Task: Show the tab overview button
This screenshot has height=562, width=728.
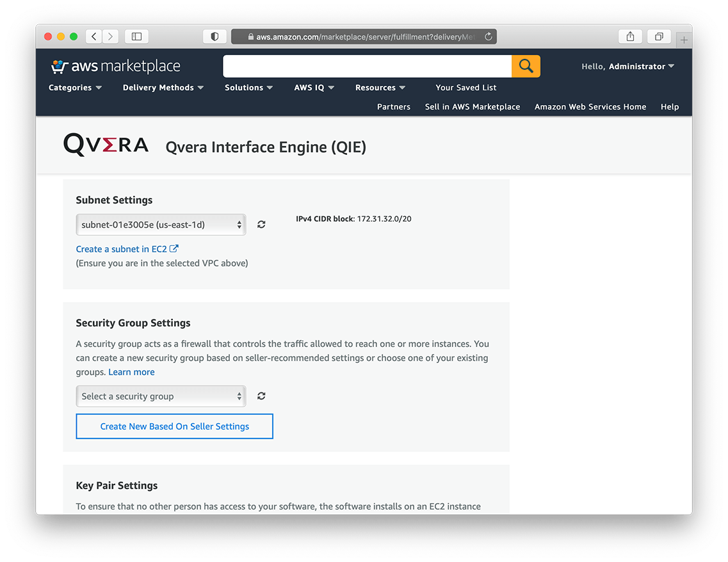Action: (x=659, y=36)
